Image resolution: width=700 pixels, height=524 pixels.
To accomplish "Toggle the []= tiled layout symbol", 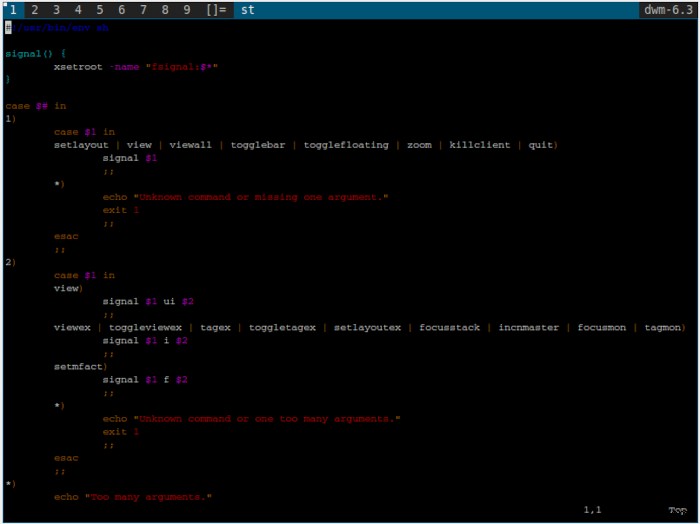I will pos(215,10).
